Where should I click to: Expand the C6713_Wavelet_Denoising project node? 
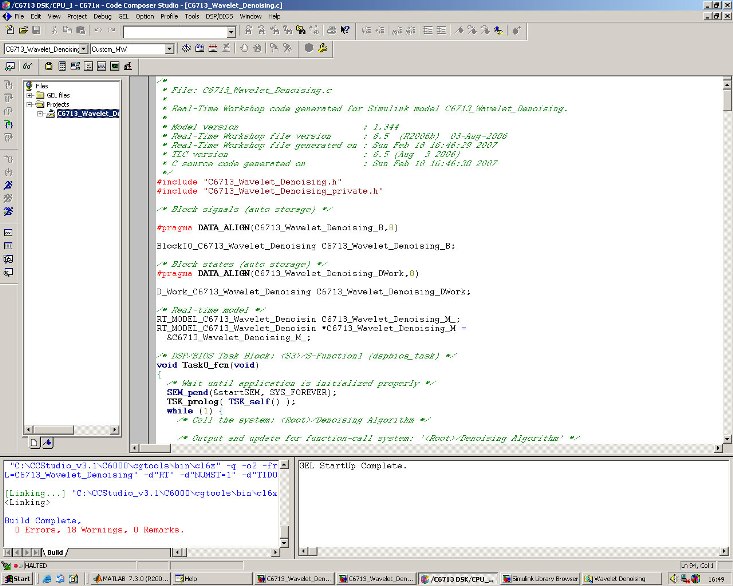(40, 114)
